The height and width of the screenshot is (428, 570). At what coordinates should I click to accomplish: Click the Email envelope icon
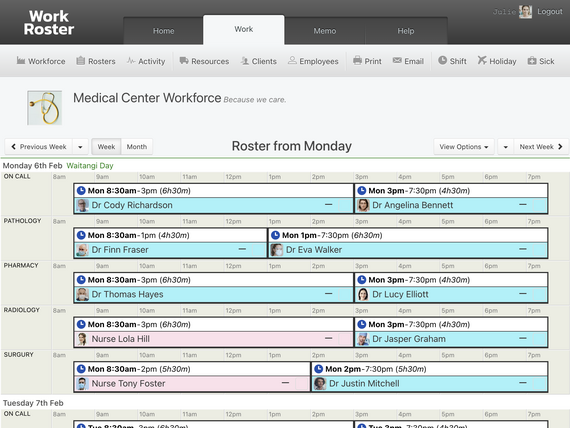coord(397,60)
